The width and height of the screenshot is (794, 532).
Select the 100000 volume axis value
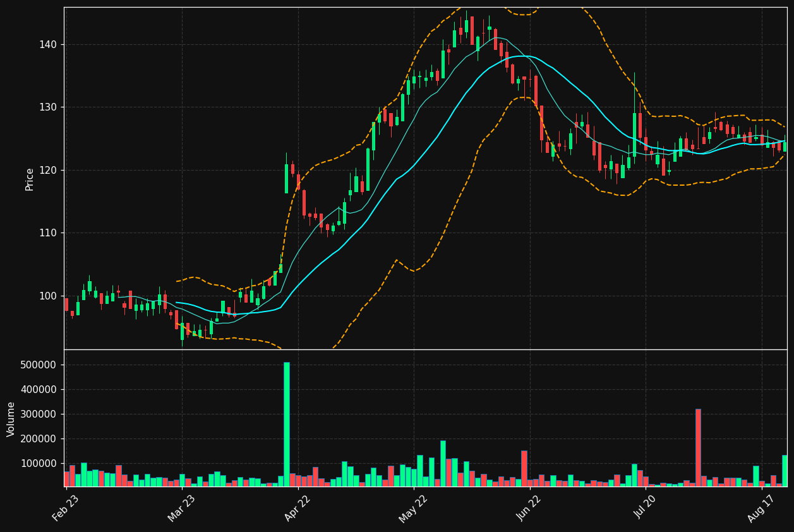click(39, 464)
